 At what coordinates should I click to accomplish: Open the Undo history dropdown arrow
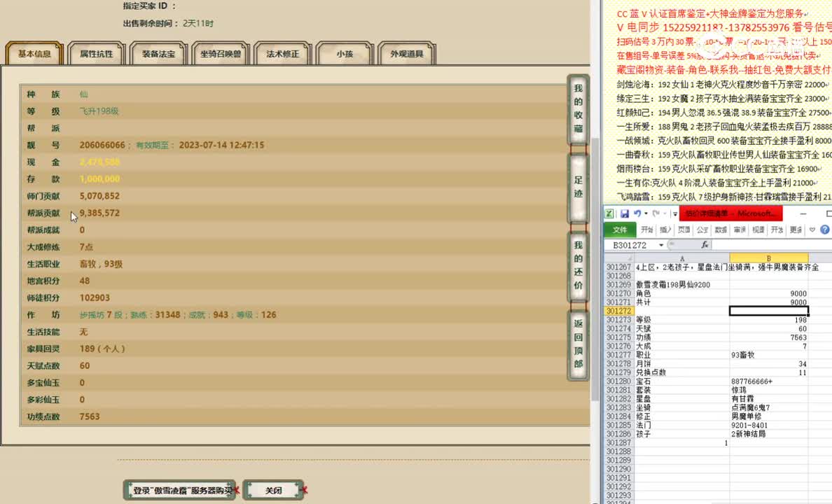point(646,214)
